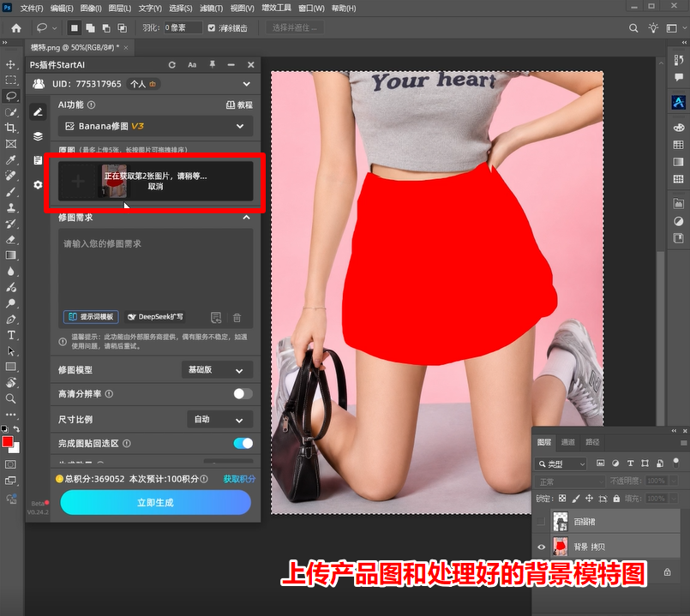Select Subtract from Selection mode
690x616 pixels.
106,28
